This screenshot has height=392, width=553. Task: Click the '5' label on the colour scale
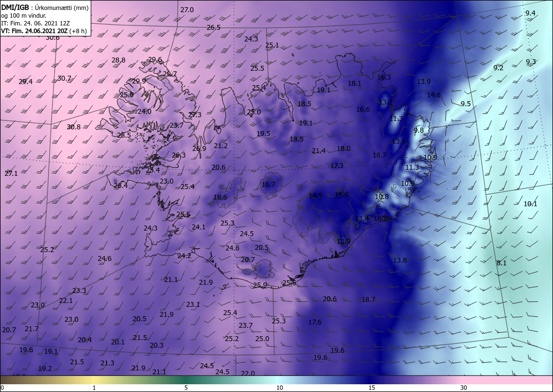coord(186,388)
